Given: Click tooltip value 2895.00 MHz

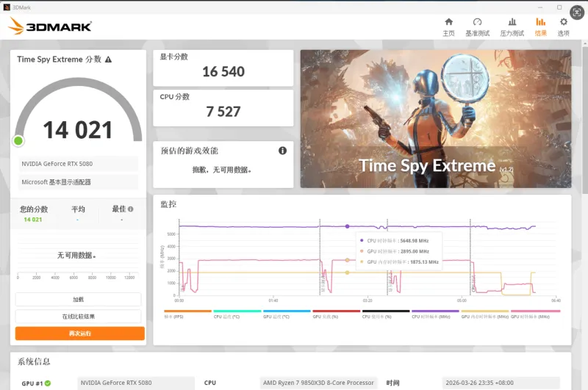Looking at the screenshot, I should tap(415, 251).
